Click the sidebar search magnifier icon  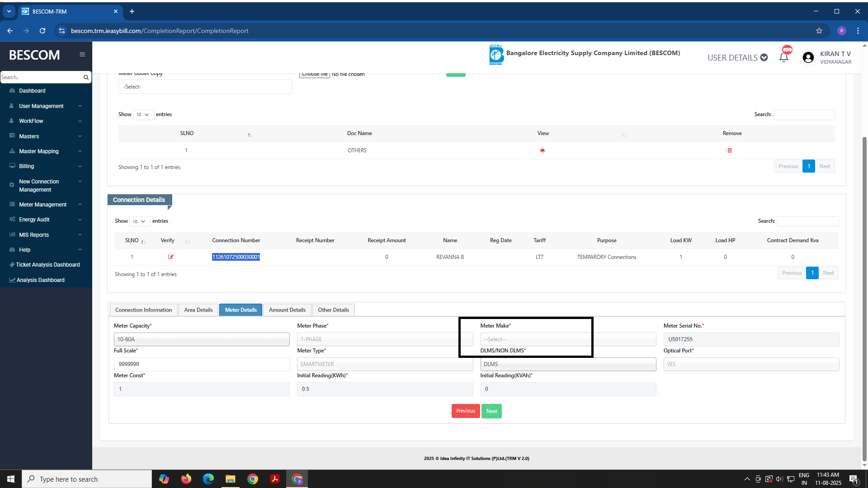pyautogui.click(x=86, y=77)
